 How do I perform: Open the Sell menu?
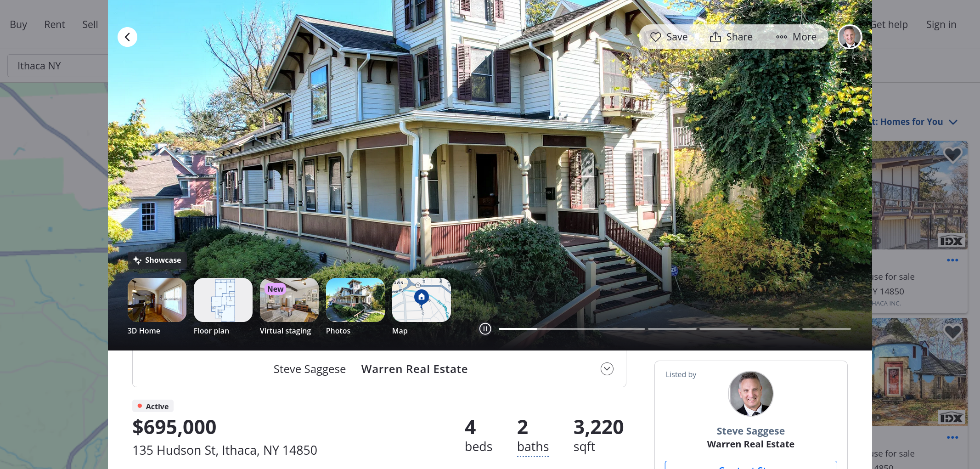click(x=90, y=24)
